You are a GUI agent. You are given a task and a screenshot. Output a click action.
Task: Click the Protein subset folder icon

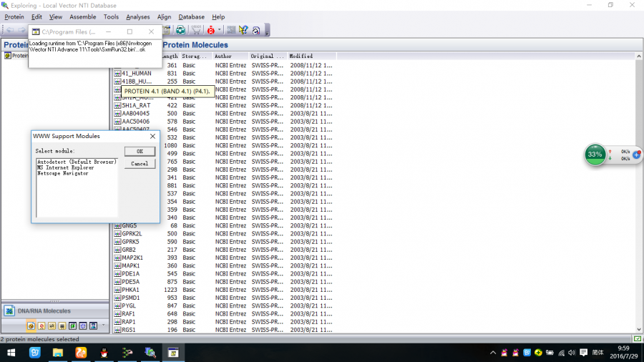[x=7, y=56]
